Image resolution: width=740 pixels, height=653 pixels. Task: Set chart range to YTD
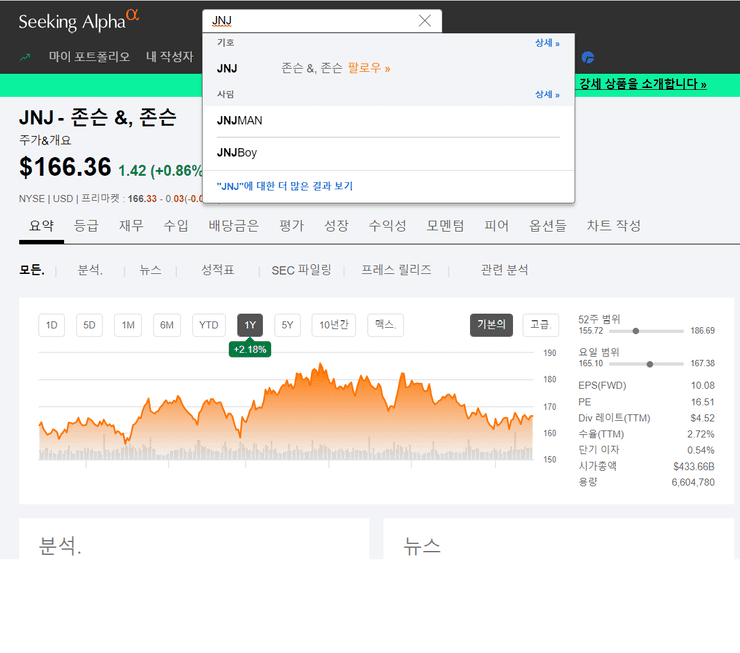pyautogui.click(x=209, y=325)
